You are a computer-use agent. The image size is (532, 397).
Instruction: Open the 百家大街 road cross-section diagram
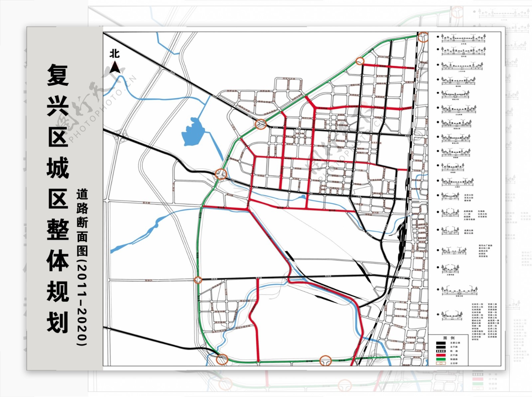point(460,291)
